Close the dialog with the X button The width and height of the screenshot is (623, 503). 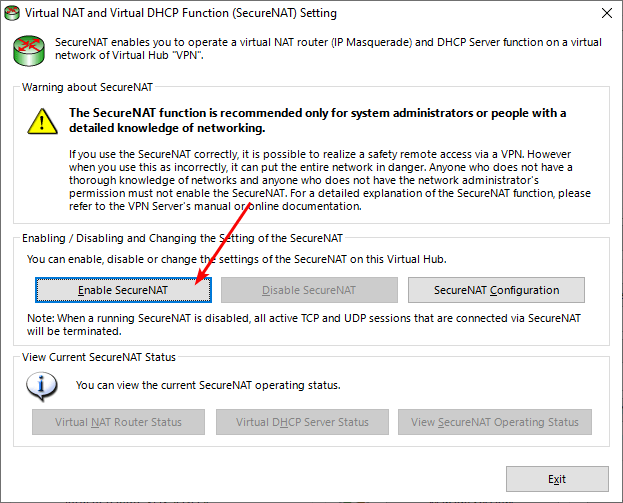tap(604, 14)
